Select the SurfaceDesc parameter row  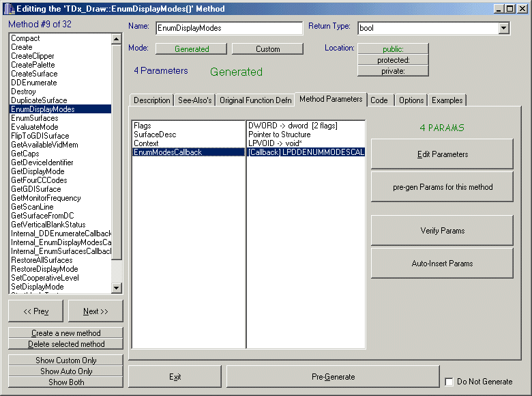151,135
